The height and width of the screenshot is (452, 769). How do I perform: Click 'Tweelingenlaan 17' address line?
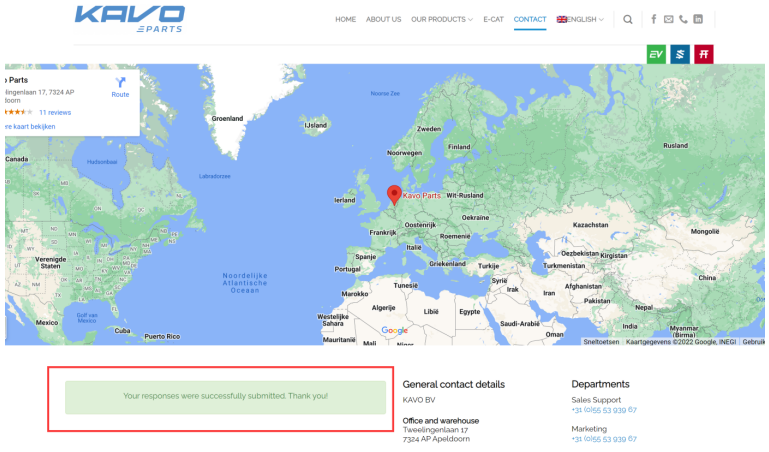[436, 430]
